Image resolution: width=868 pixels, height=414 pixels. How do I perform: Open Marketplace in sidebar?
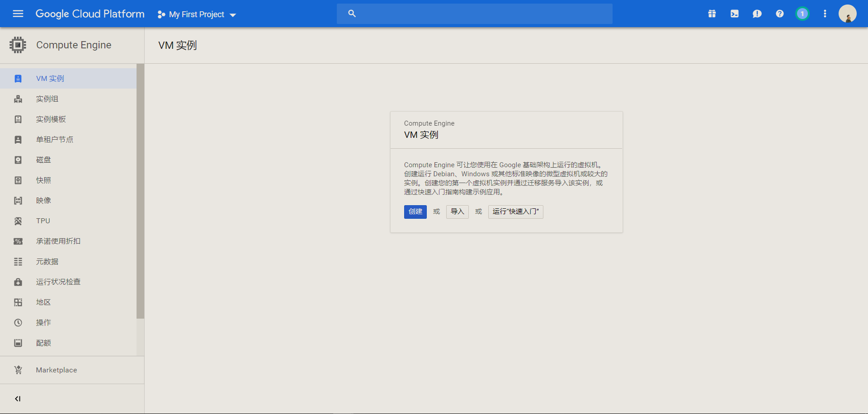pyautogui.click(x=72, y=370)
